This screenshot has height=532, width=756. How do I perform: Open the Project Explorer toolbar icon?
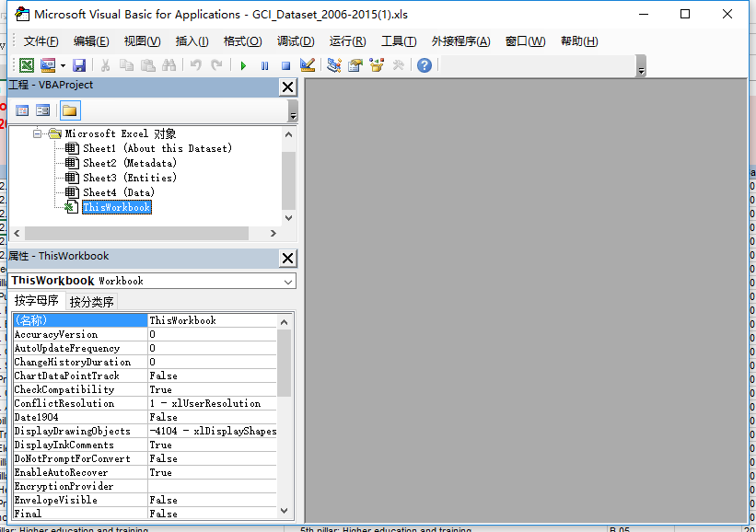(x=333, y=65)
